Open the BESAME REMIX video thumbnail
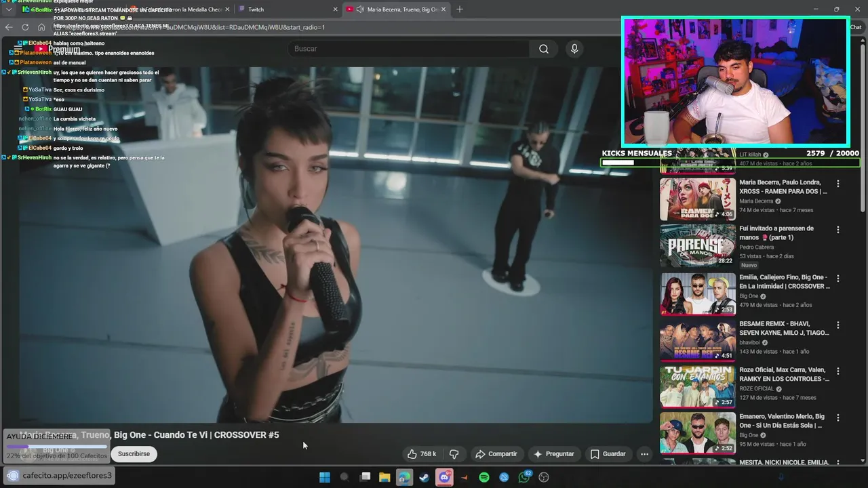868x488 pixels. (x=698, y=341)
